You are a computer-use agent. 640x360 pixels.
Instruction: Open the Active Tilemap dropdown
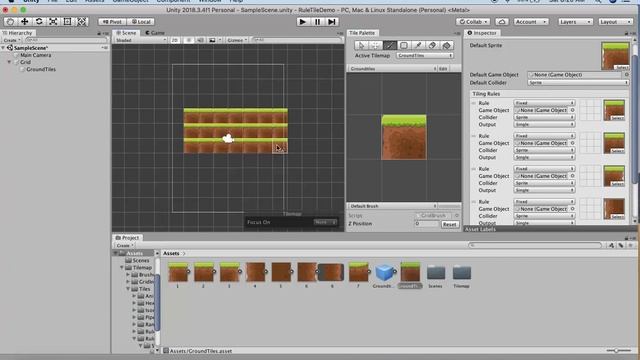[424, 56]
